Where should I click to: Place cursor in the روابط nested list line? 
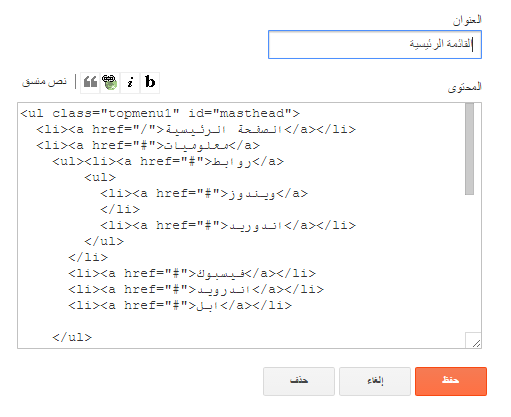(x=168, y=161)
